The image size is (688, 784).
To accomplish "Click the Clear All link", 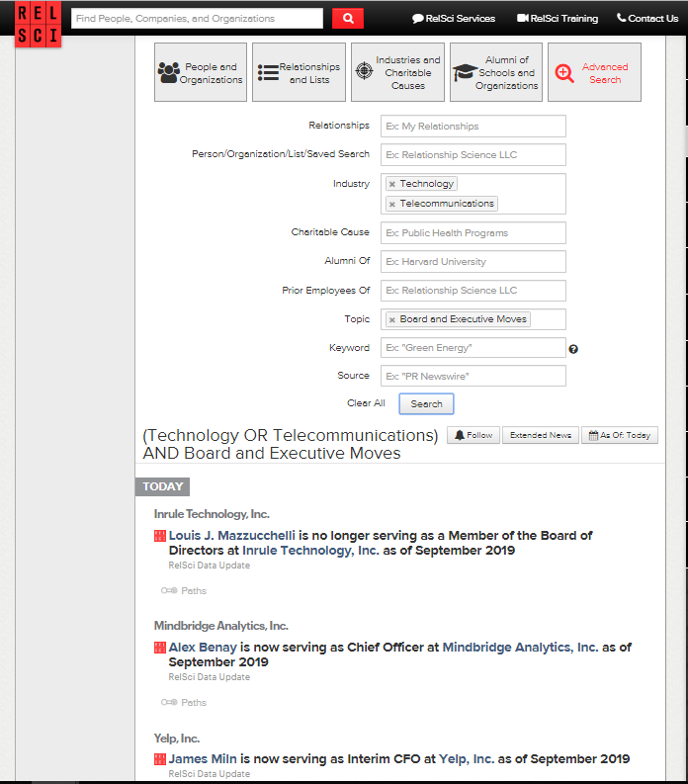I will tap(366, 403).
